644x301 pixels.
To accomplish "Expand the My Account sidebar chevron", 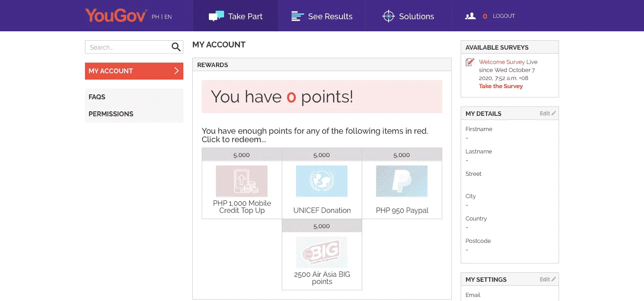I will tap(176, 71).
